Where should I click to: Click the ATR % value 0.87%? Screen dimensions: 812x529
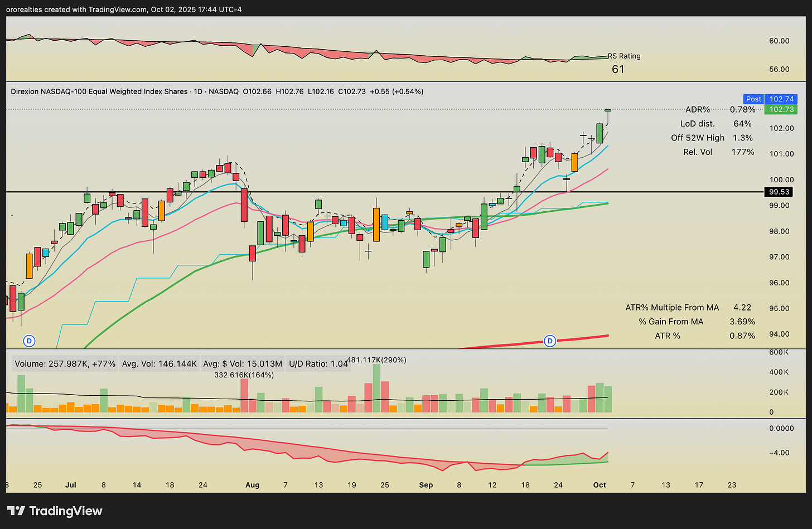click(742, 336)
